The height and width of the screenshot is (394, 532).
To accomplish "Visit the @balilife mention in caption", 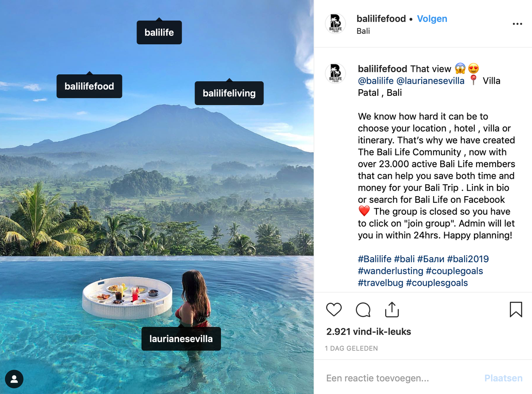I will click(x=376, y=81).
